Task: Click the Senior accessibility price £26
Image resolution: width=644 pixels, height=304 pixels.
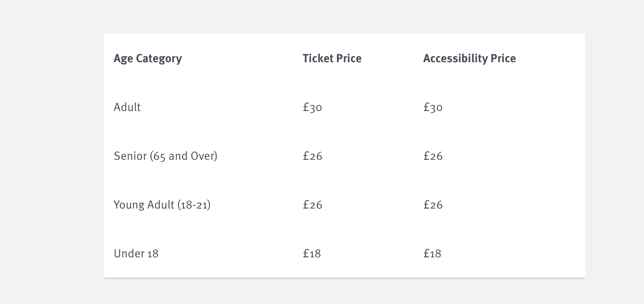Action: pyautogui.click(x=433, y=156)
